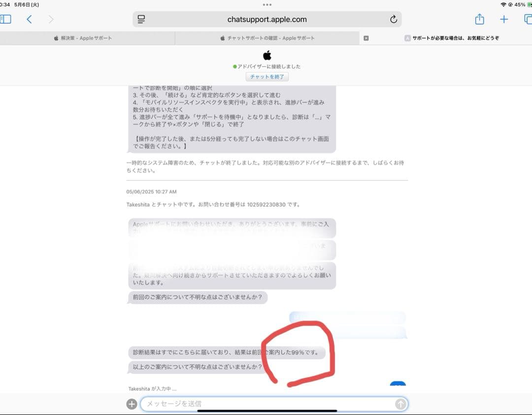Tap the Wi-Fi status icon

[x=503, y=5]
